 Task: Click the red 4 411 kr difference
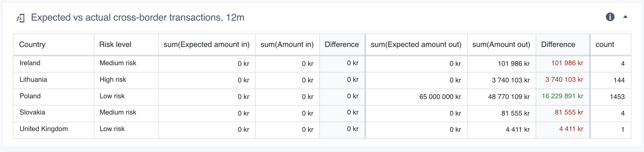tap(571, 129)
